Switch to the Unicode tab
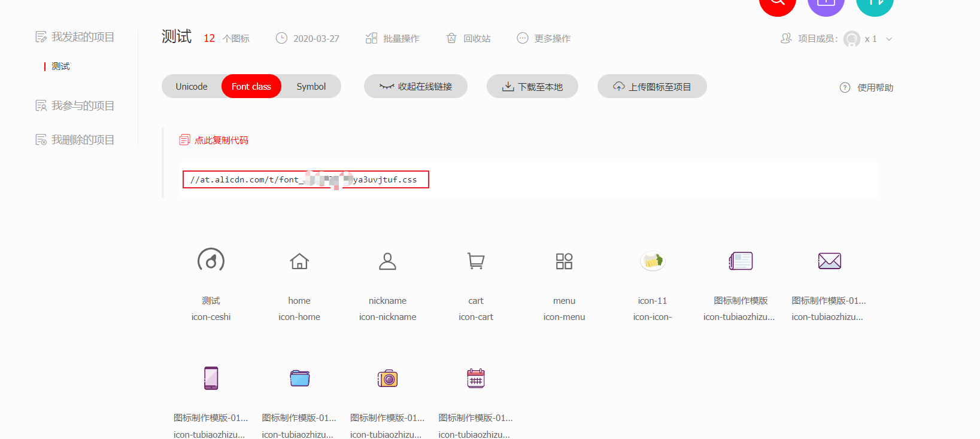 coord(192,86)
